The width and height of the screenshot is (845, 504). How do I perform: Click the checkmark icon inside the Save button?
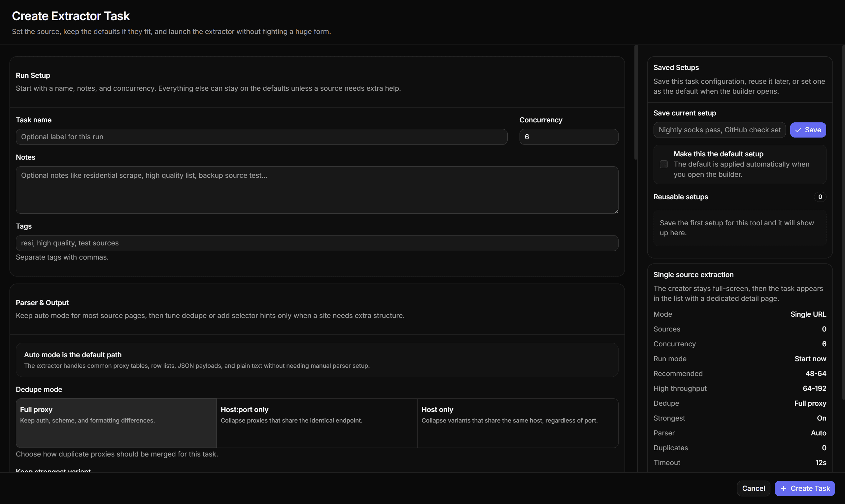pos(798,130)
